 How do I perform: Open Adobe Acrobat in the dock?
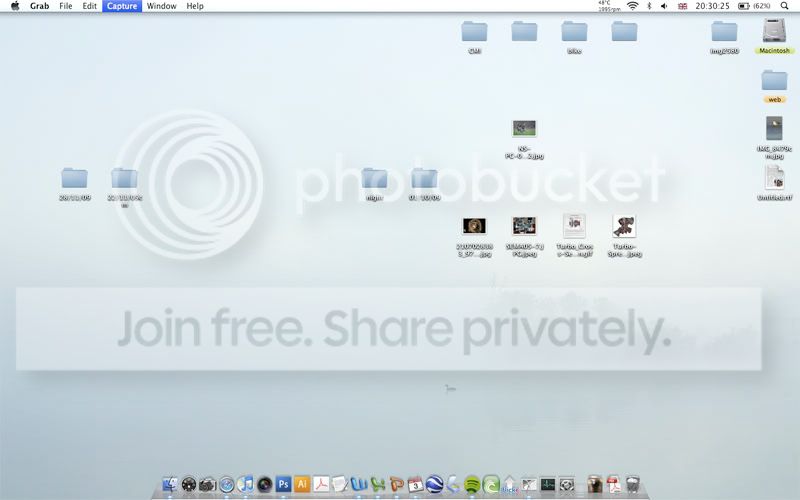(321, 484)
